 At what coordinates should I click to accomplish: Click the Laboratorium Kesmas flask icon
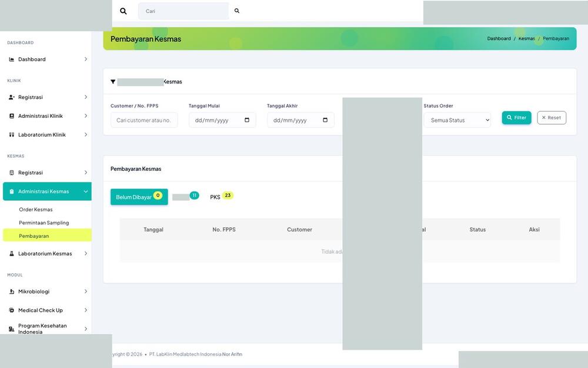12,254
